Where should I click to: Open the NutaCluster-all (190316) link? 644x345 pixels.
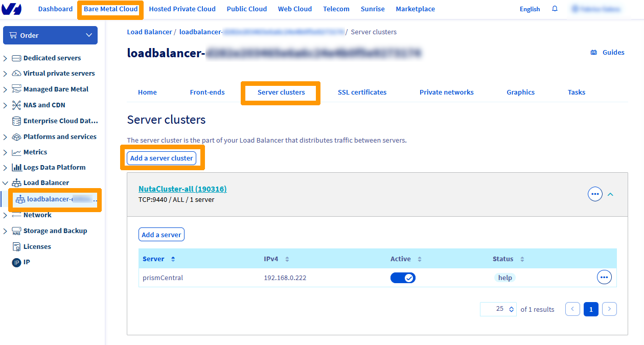(182, 189)
